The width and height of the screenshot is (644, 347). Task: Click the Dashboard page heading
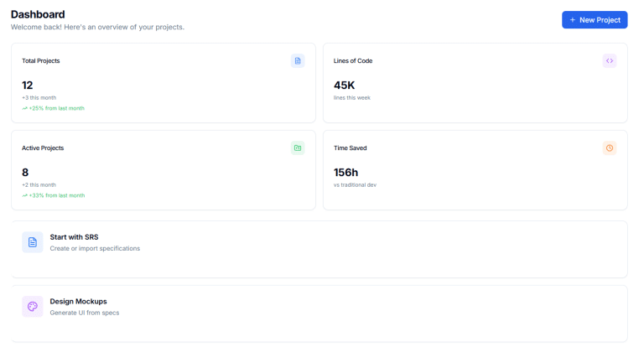coord(38,14)
